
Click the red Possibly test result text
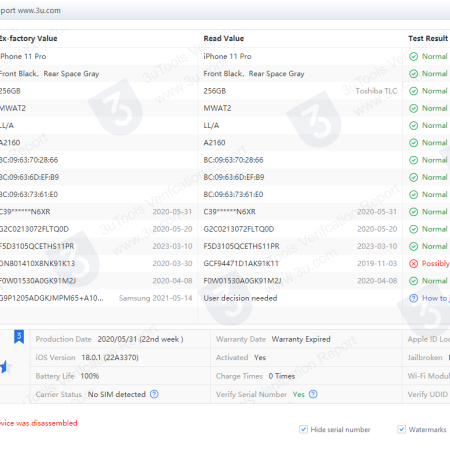pos(436,263)
